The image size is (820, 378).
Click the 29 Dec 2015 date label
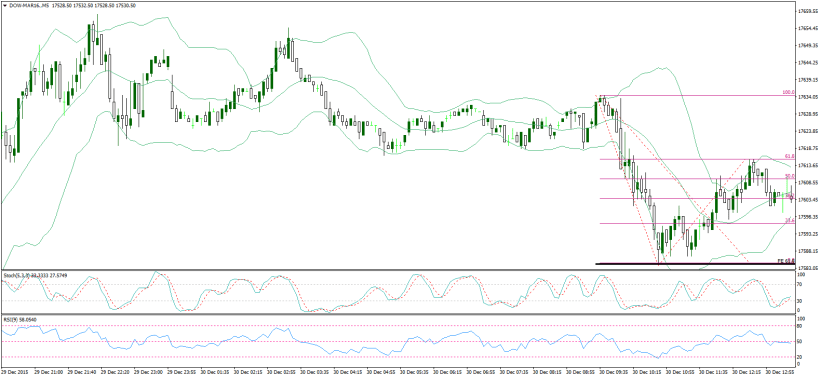14,373
